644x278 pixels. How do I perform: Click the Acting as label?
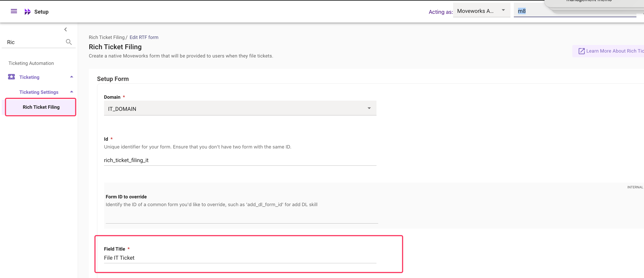coord(440,12)
